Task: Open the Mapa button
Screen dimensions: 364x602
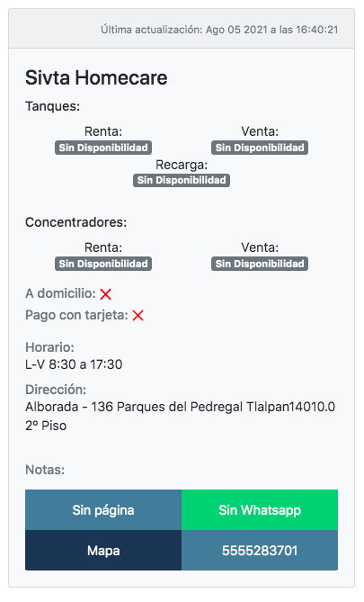Action: pyautogui.click(x=103, y=550)
